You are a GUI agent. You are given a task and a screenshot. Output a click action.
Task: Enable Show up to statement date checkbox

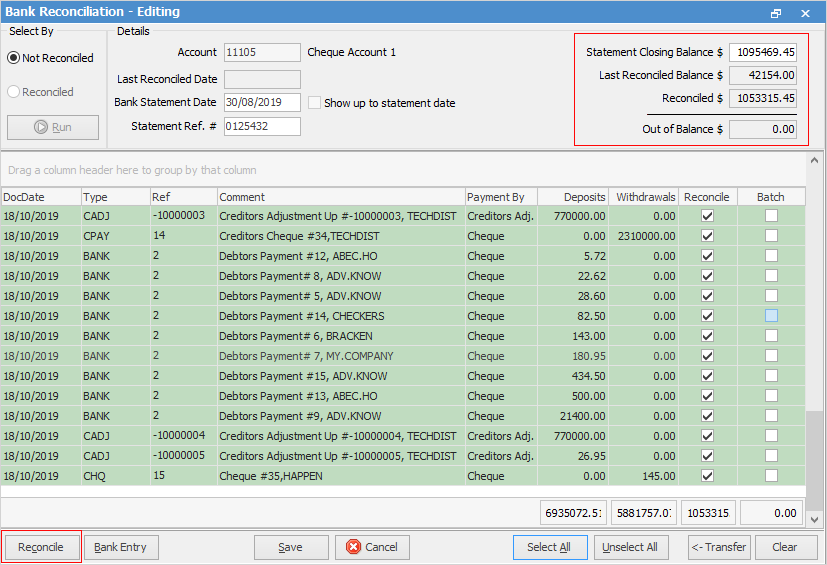[314, 103]
